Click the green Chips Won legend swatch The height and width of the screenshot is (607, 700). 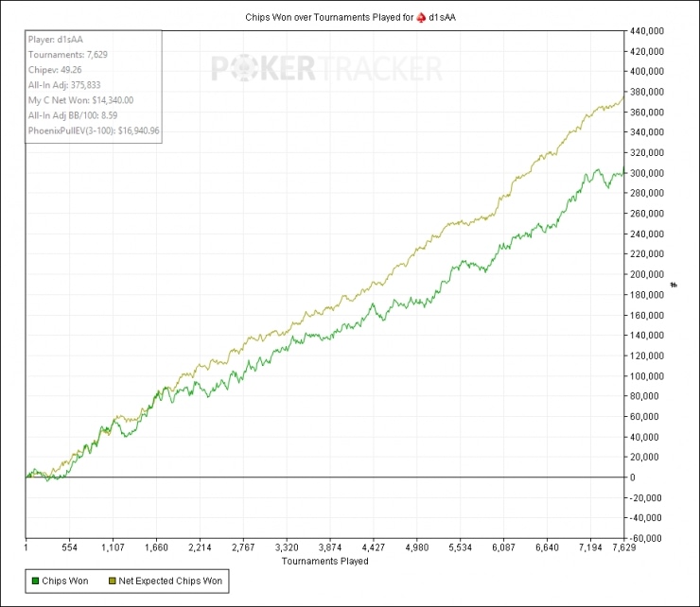(x=35, y=581)
